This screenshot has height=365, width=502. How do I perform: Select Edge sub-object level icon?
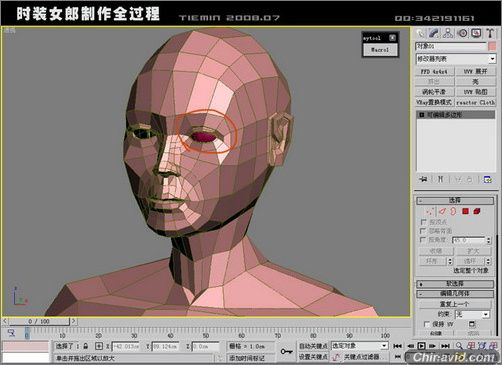click(x=442, y=211)
